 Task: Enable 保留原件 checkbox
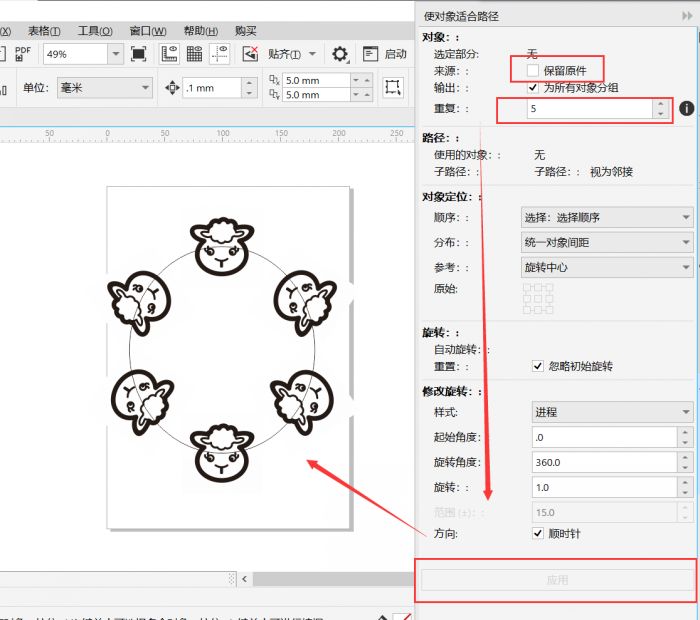pyautogui.click(x=533, y=71)
